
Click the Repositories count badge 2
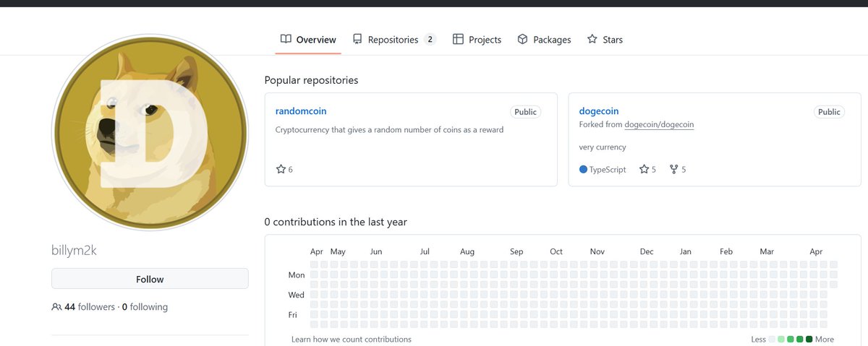[x=430, y=40]
